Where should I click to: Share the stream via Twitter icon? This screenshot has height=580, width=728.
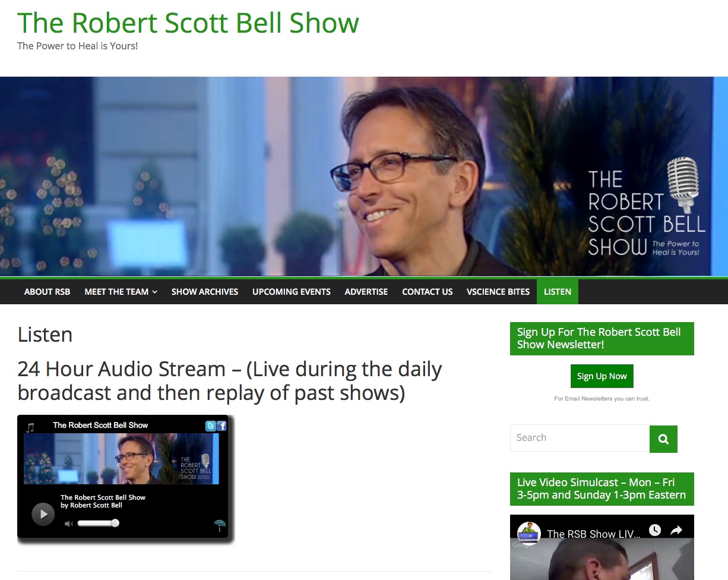coord(210,425)
